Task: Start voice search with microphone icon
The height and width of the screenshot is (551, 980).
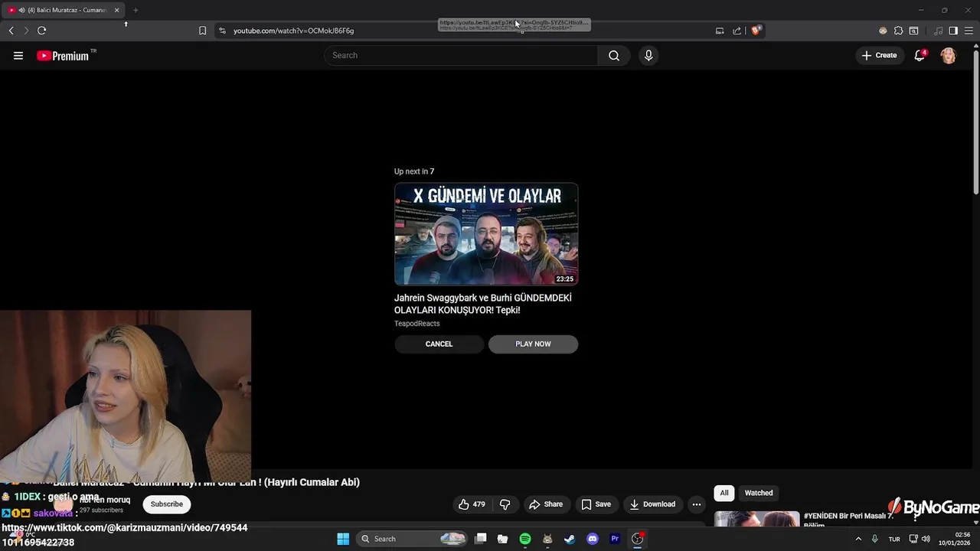Action: [x=648, y=55]
